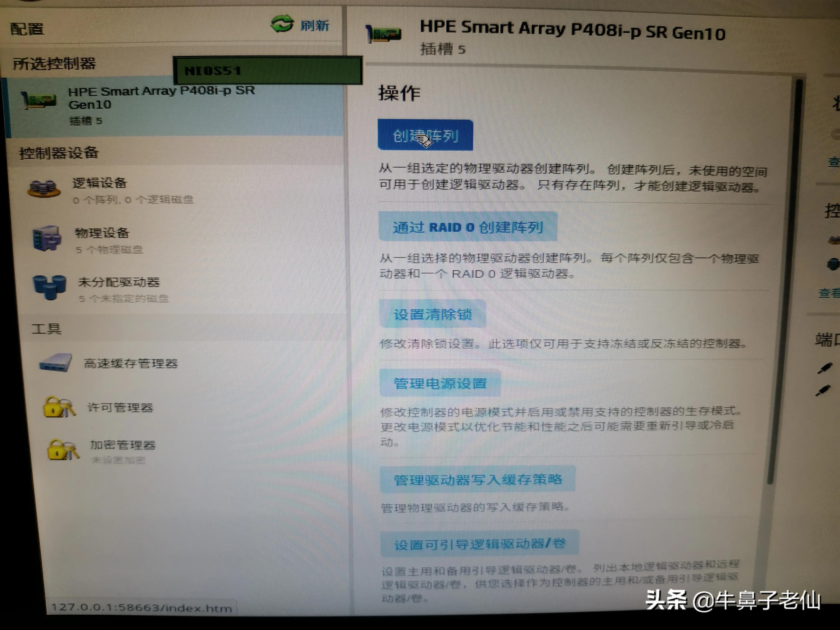This screenshot has height=630, width=840.
Task: Click the green refresh arrows icon
Action: point(282,24)
